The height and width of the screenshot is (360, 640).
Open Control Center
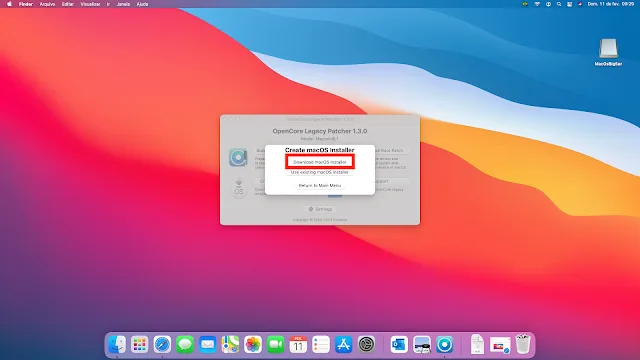click(x=569, y=4)
